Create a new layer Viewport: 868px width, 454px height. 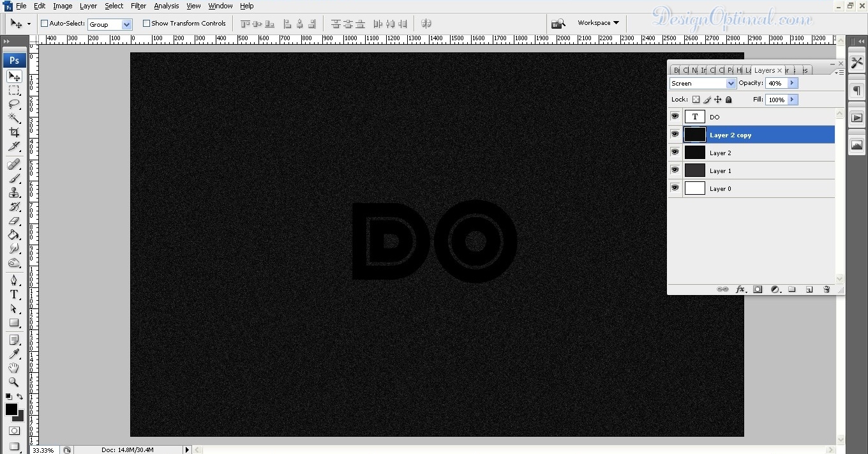pos(809,289)
